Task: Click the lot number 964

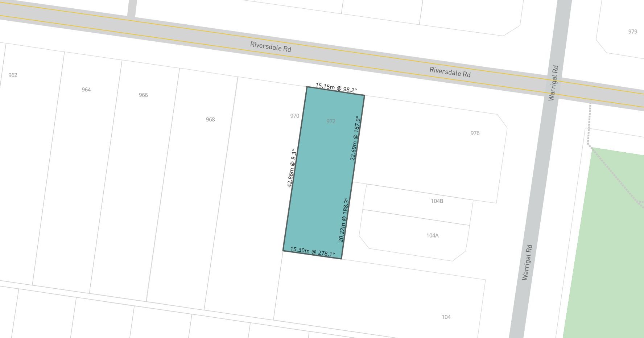Action: point(86,90)
